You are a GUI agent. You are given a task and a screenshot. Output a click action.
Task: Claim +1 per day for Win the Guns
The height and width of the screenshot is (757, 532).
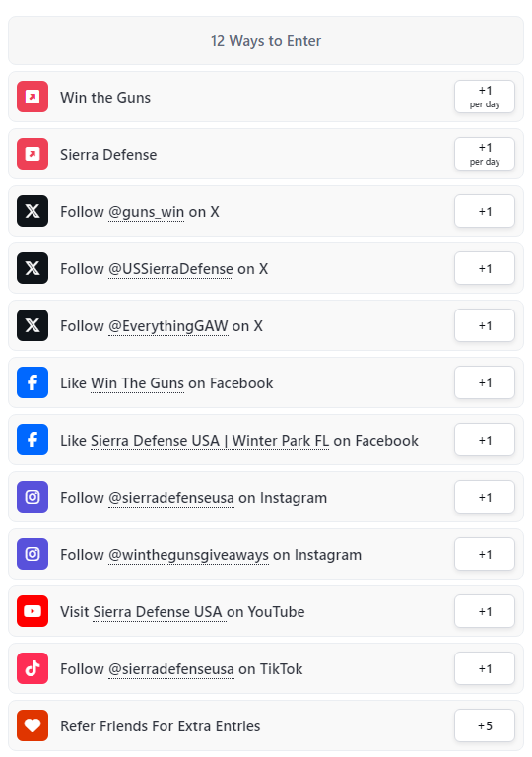click(x=485, y=97)
